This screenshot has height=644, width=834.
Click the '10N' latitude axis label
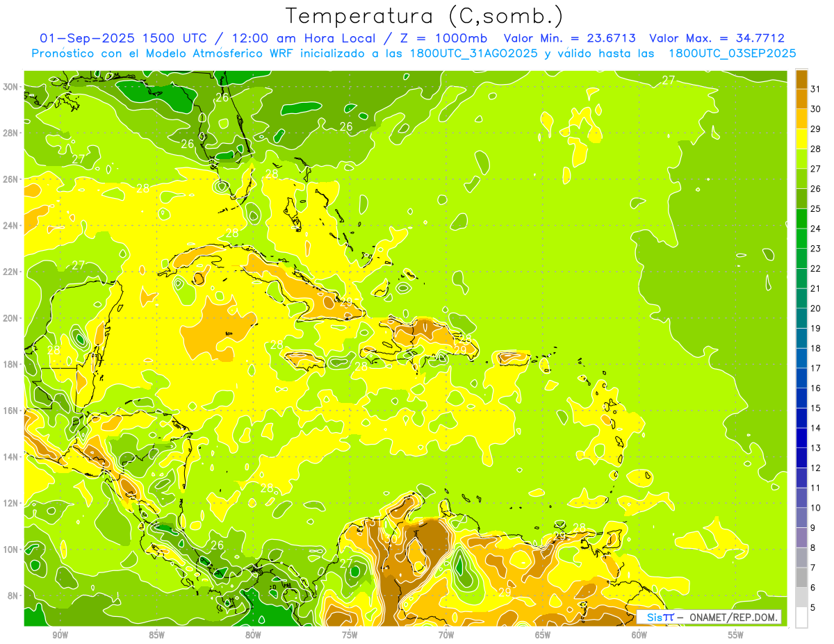point(11,549)
